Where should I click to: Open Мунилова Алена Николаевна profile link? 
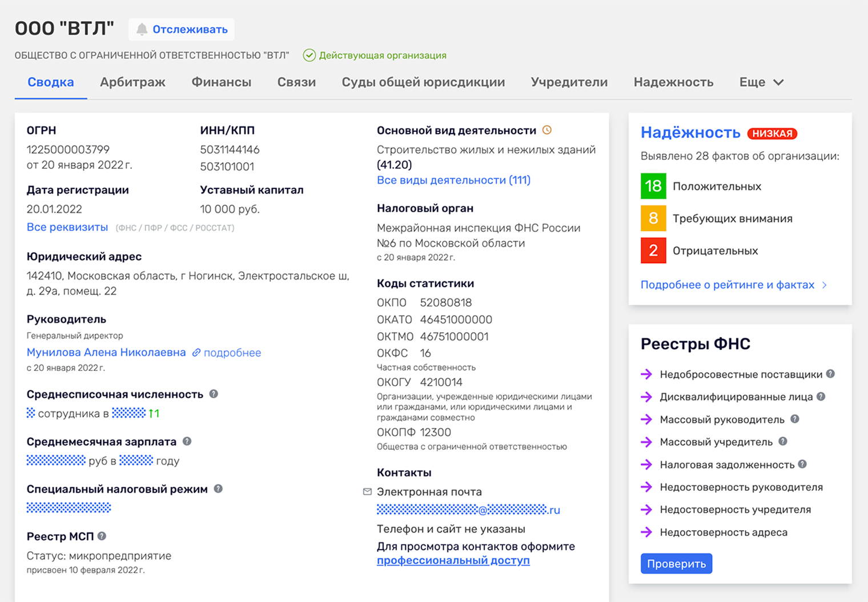(x=106, y=352)
